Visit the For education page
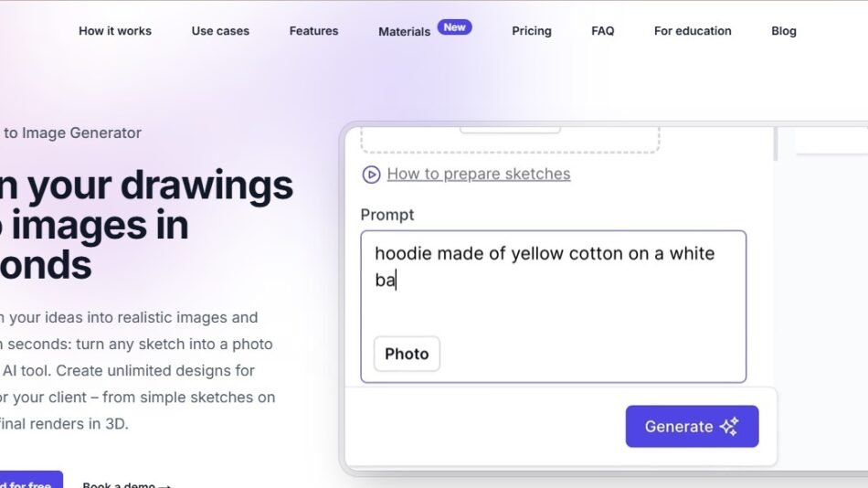The height and width of the screenshot is (488, 868). coord(693,31)
